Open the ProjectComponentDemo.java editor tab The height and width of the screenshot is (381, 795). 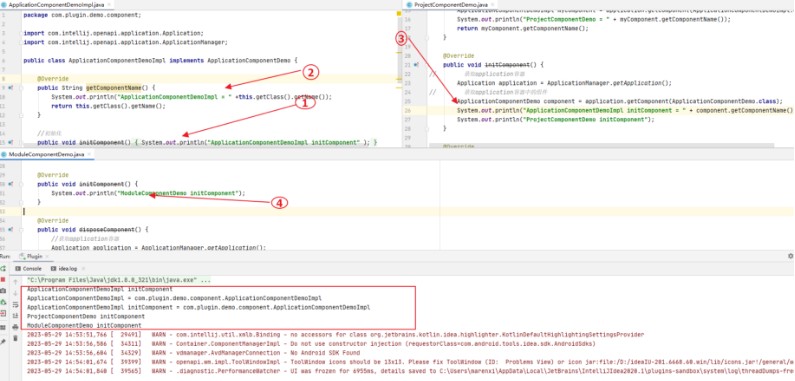(x=447, y=4)
